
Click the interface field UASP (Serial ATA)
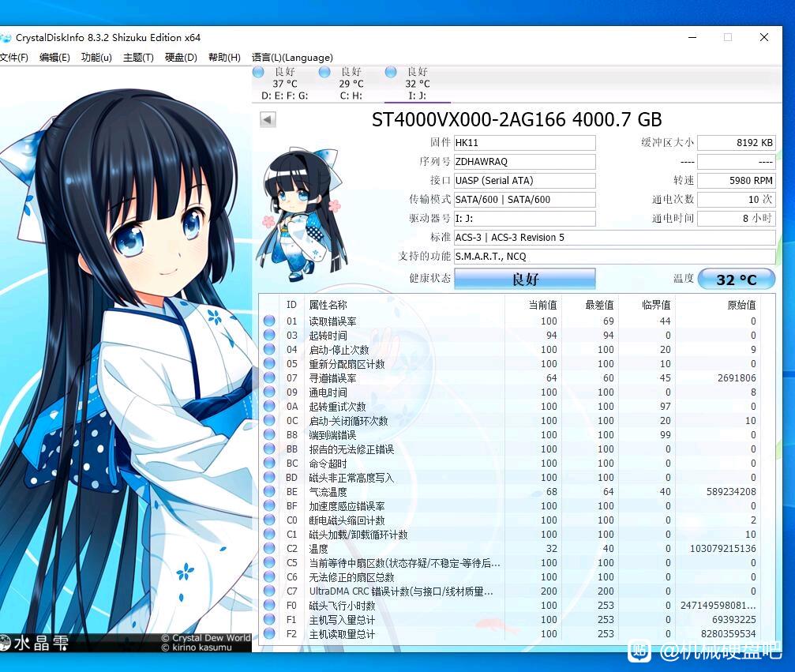(524, 181)
